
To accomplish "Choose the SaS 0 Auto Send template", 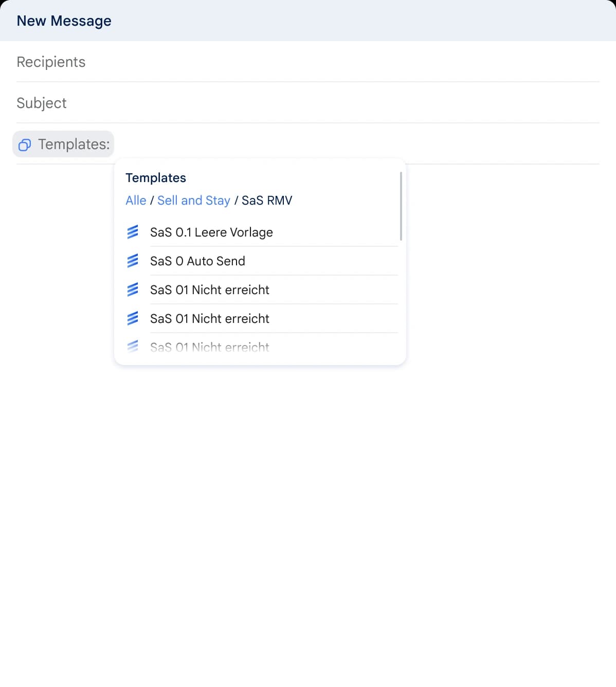I will (x=262, y=261).
